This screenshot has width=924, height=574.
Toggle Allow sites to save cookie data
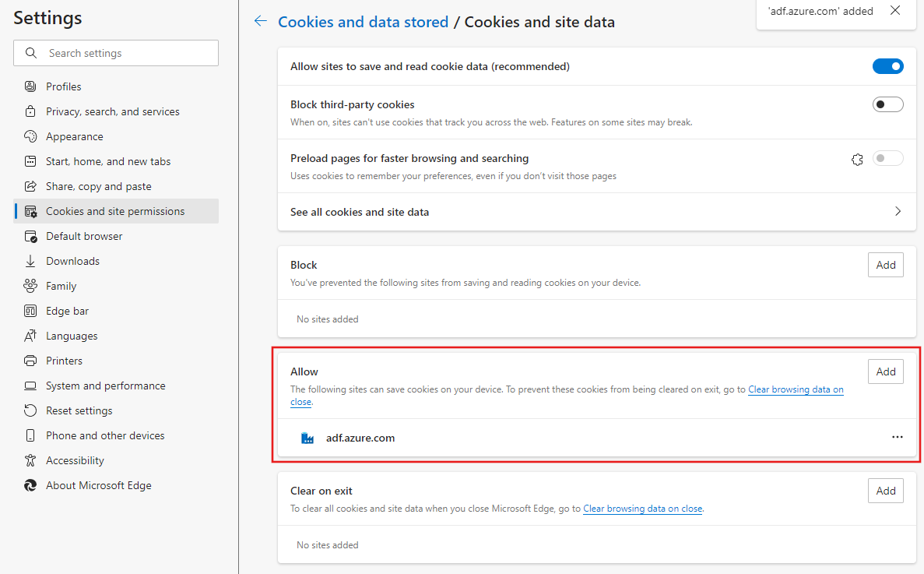point(887,67)
